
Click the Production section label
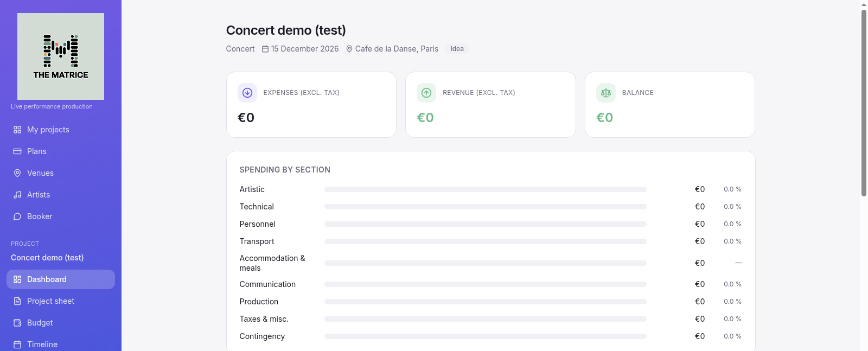259,302
